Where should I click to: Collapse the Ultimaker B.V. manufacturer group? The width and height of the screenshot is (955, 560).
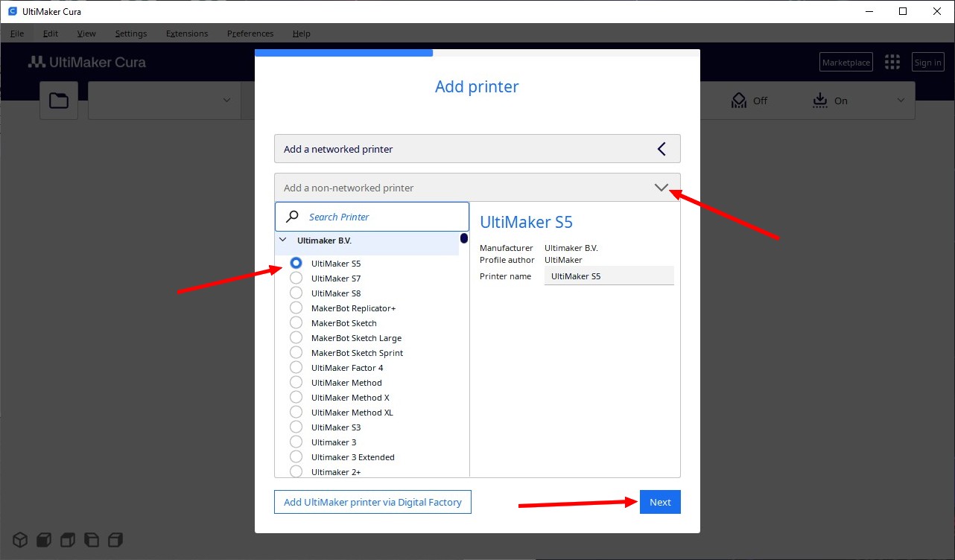[283, 241]
